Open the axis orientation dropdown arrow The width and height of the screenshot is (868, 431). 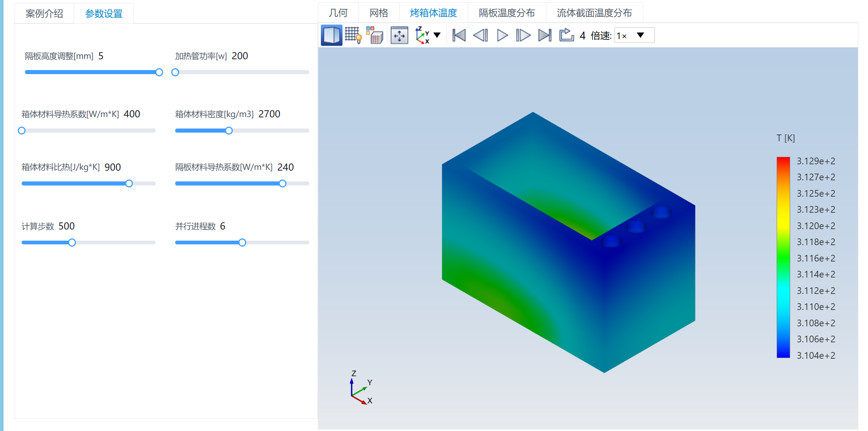tap(437, 35)
